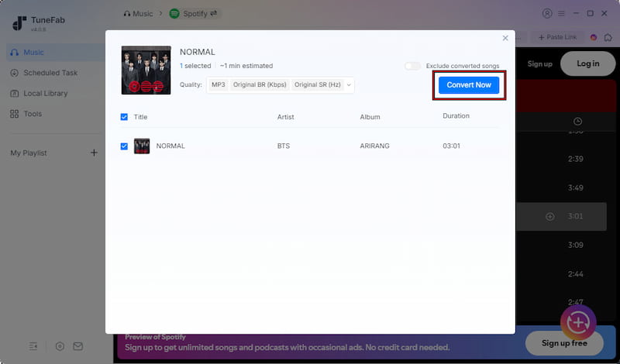The height and width of the screenshot is (364, 620).
Task: Add a new playlist with plus icon
Action: coord(94,153)
